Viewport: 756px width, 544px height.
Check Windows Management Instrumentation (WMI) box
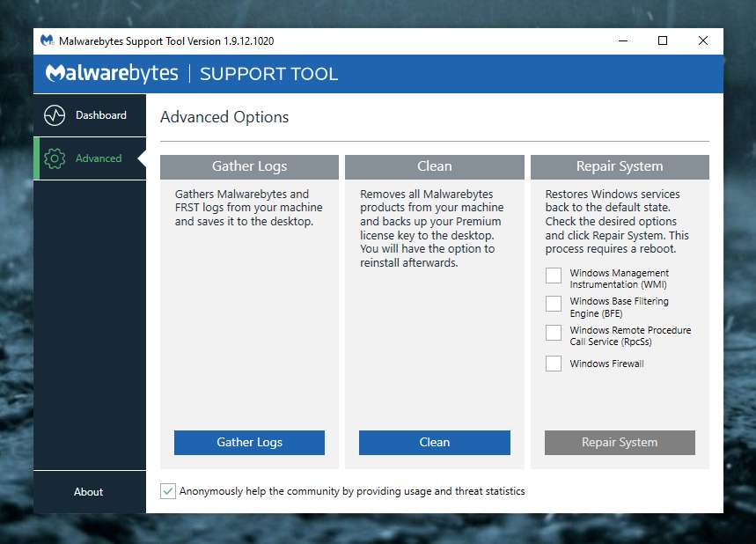pyautogui.click(x=554, y=276)
